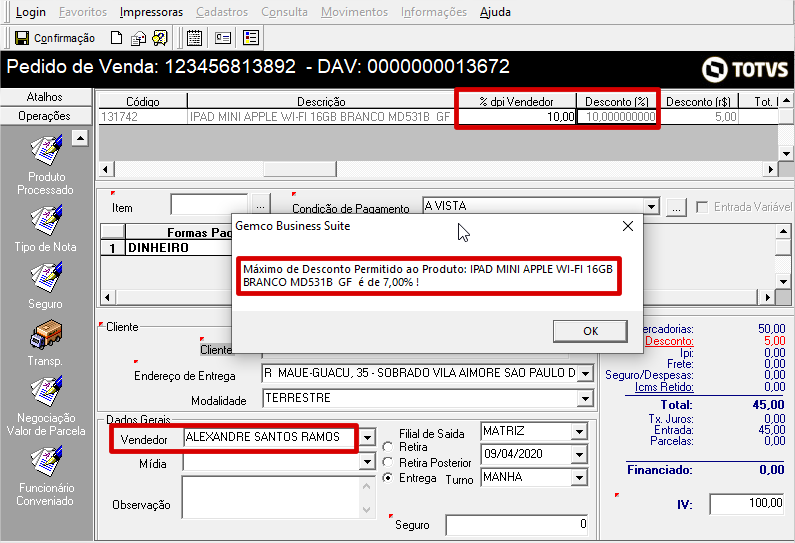Switch to the Operações tab
Image resolution: width=795 pixels, height=543 pixels.
point(45,116)
